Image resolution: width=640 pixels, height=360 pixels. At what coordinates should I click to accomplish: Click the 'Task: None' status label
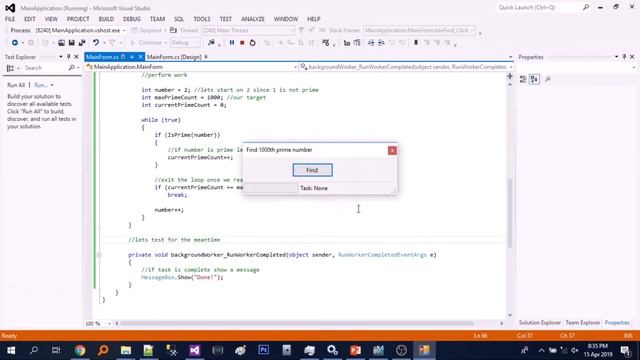[x=314, y=188]
